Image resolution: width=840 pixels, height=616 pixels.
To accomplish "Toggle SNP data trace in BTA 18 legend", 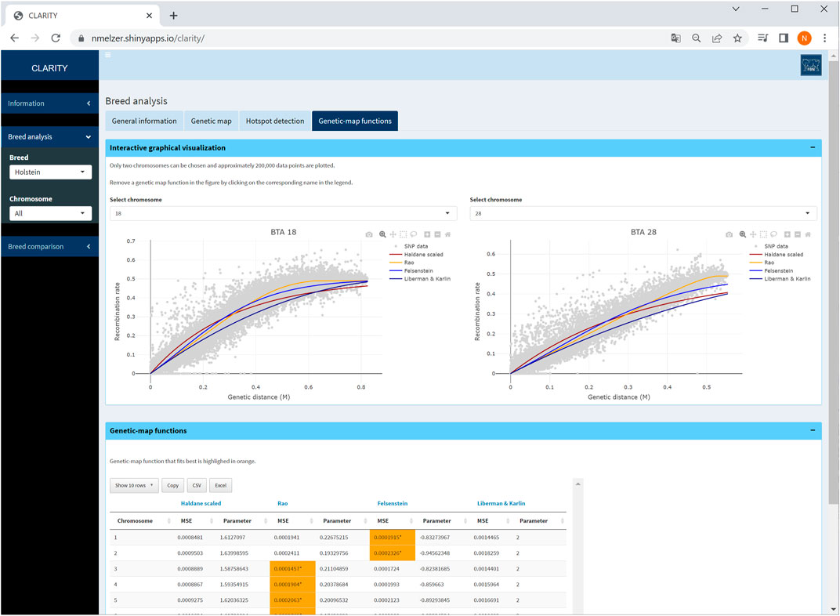I will pos(416,246).
